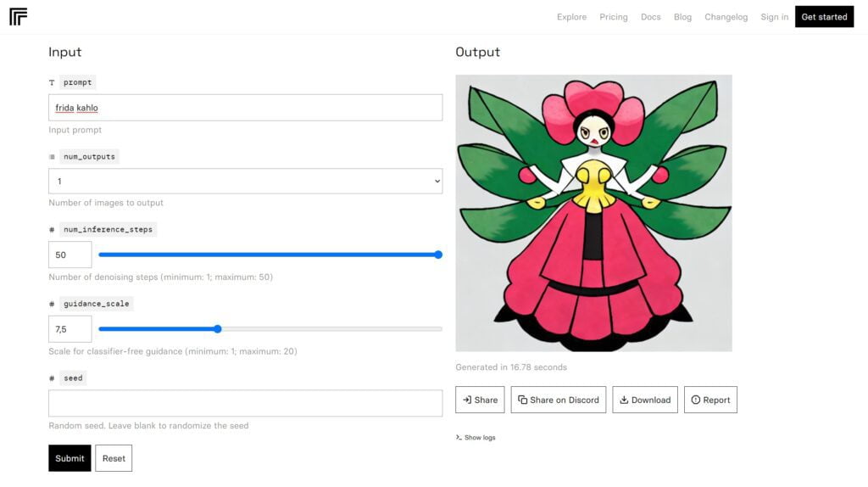868x487 pixels.
Task: Click the Sign in link
Action: [774, 17]
